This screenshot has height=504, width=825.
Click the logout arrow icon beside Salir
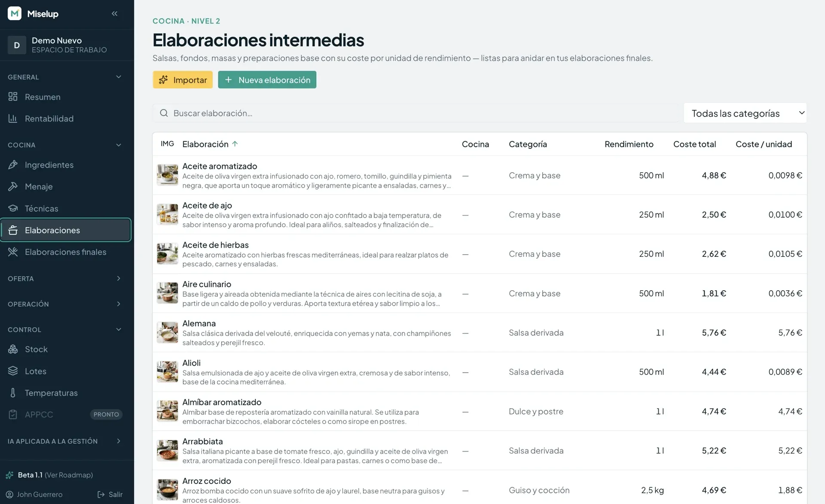coord(101,495)
